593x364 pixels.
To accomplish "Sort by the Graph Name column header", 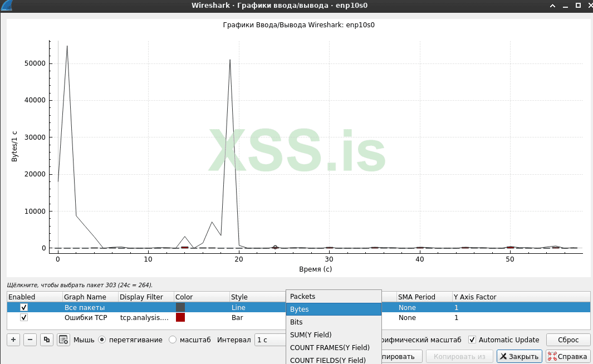I will click(x=90, y=297).
